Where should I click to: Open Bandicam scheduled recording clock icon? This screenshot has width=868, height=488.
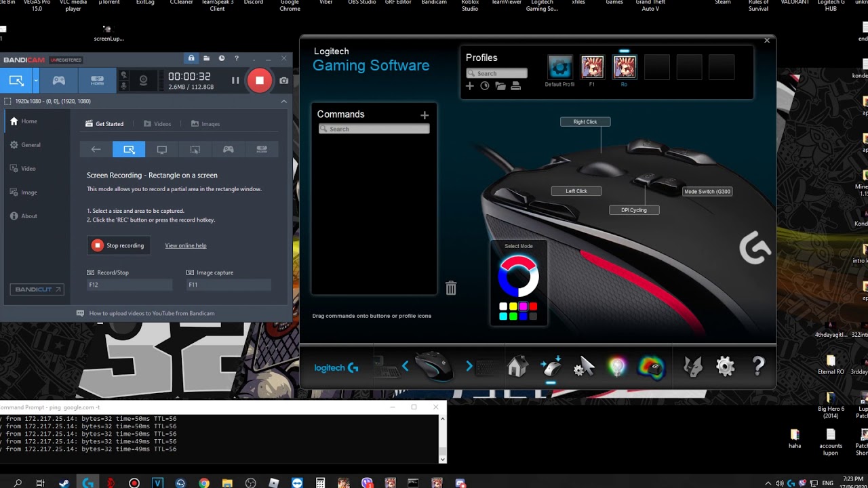pos(221,59)
